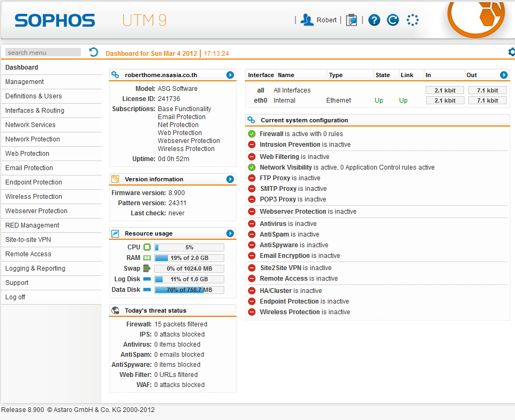The width and height of the screenshot is (515, 420).
Task: Click the green CPU chip icon
Action: (147, 247)
